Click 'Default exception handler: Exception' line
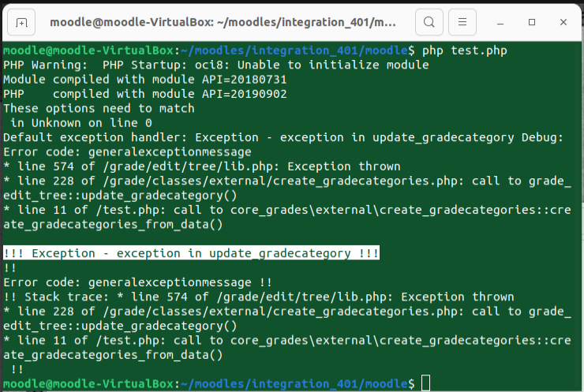This screenshot has height=392, width=584. tap(283, 138)
